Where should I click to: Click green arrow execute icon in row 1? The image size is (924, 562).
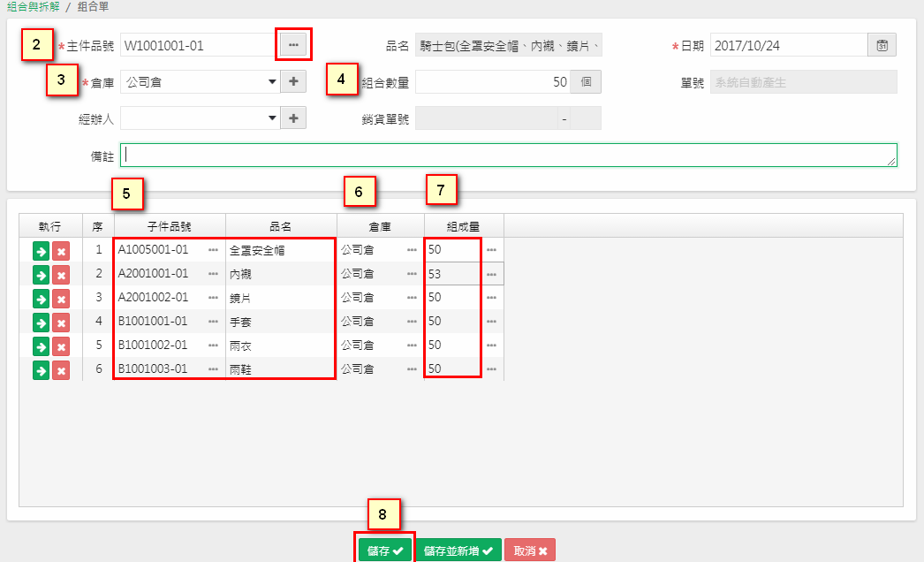41,252
